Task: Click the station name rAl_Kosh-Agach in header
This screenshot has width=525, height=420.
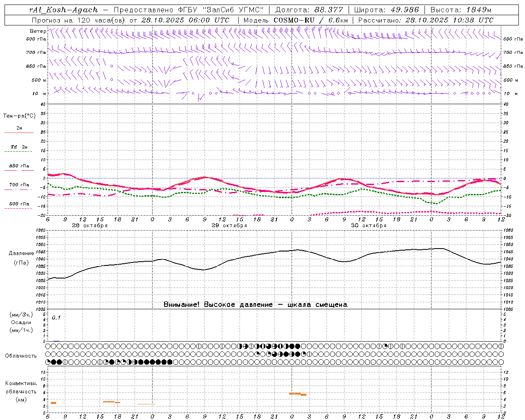Action: tap(64, 10)
